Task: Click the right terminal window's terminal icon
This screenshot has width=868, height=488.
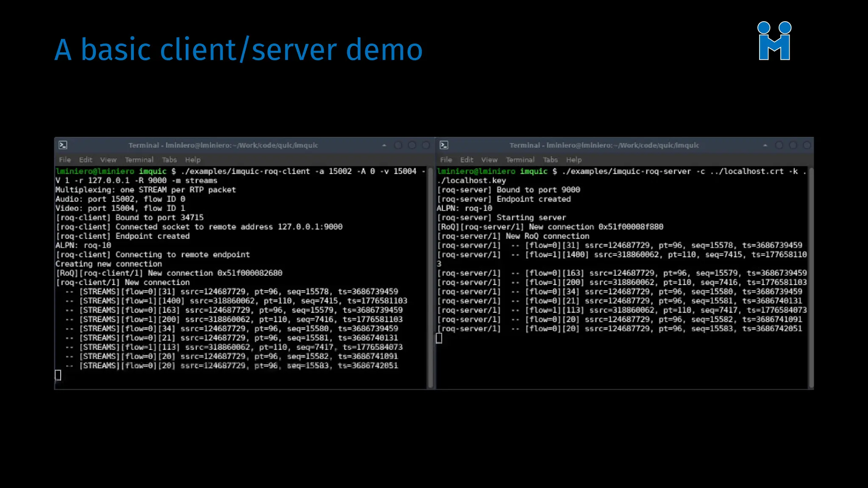Action: 444,145
